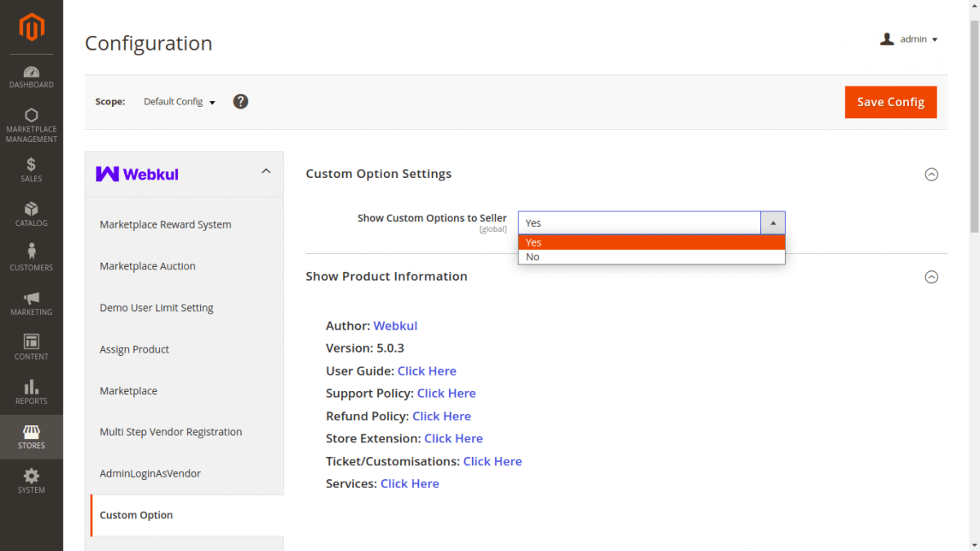Click the Save Config button
Viewport: 980px width, 551px height.
coord(890,102)
